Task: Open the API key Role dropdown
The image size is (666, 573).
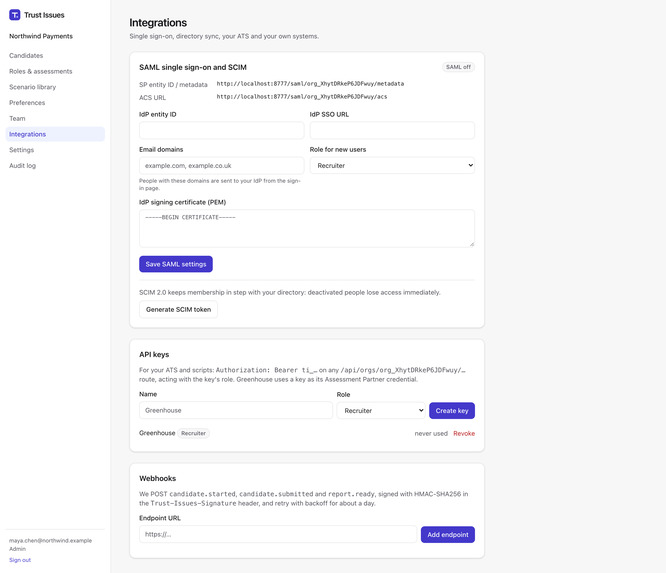Action: click(x=381, y=411)
